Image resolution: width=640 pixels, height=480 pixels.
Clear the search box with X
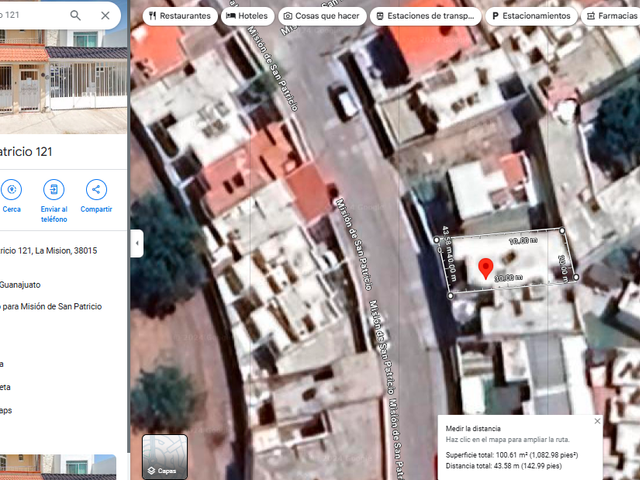pyautogui.click(x=105, y=16)
